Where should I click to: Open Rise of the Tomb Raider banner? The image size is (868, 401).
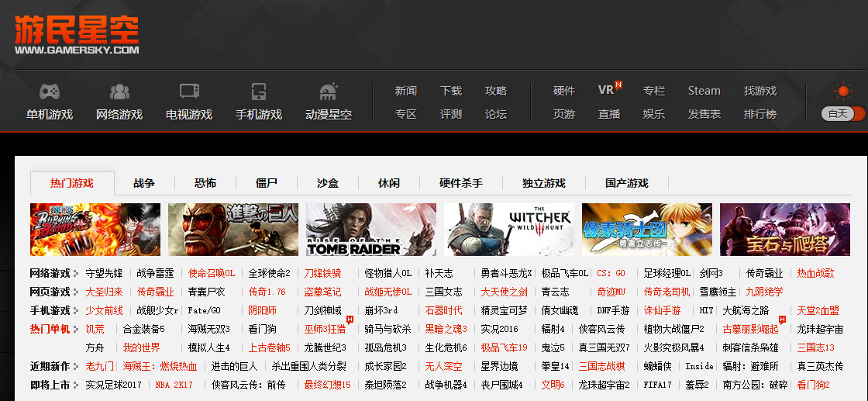tap(371, 230)
